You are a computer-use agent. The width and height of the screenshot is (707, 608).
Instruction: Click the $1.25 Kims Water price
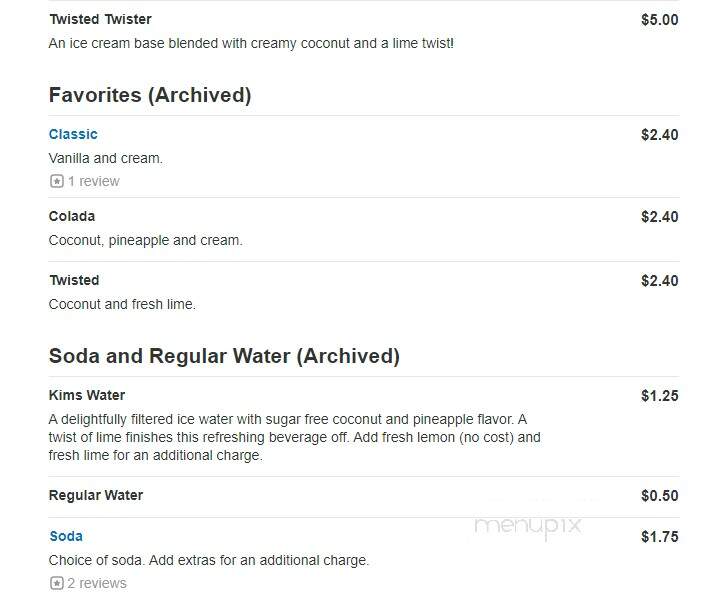tap(660, 396)
